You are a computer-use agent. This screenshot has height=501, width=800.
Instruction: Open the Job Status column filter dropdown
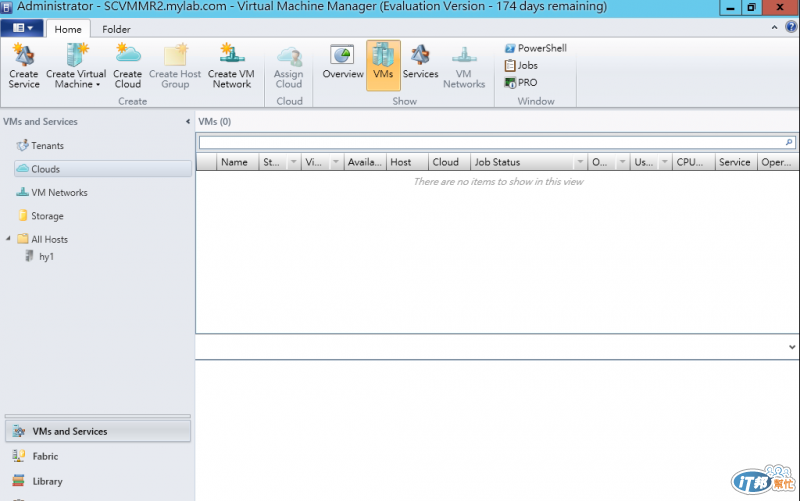pos(580,162)
